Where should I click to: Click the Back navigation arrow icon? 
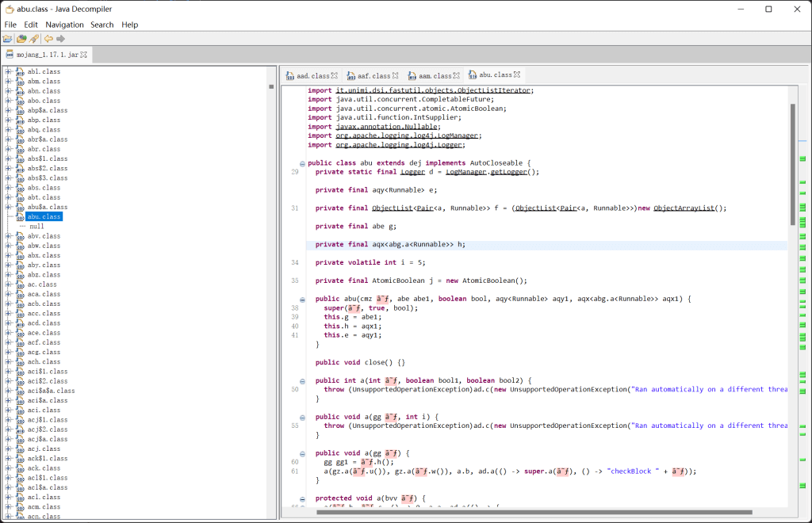[x=48, y=38]
